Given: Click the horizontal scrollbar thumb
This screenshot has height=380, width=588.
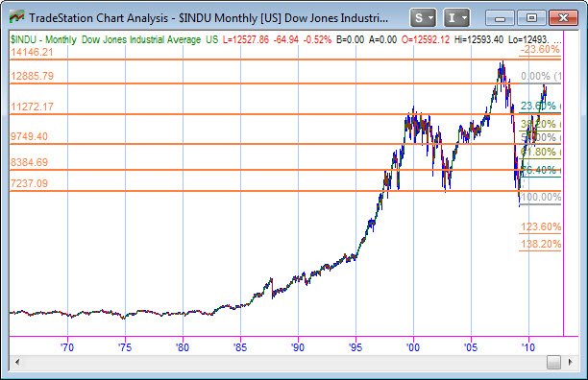Looking at the screenshot, I should coord(553,362).
